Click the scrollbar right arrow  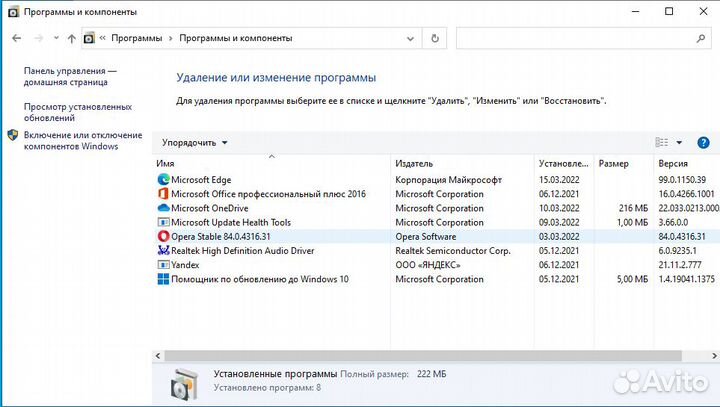714,356
